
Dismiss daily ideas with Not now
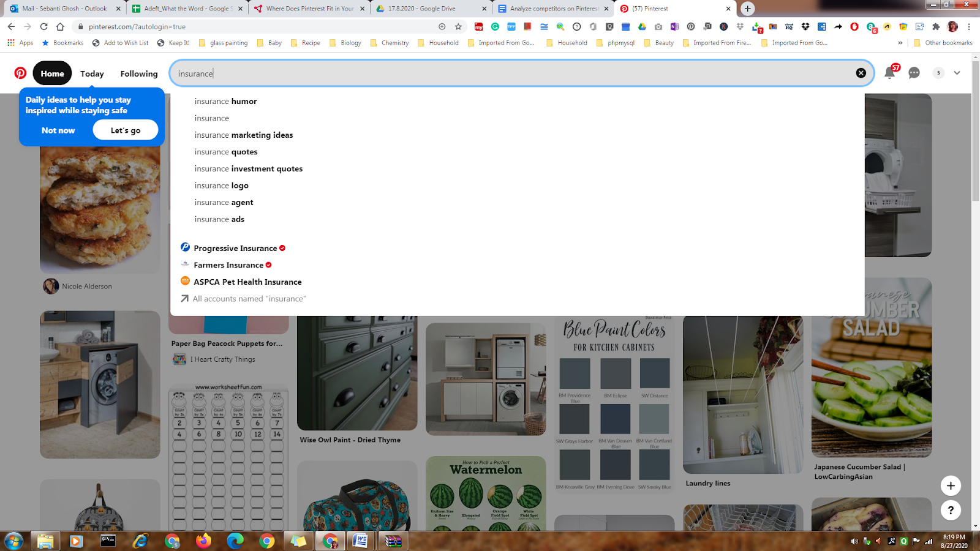[x=58, y=130]
